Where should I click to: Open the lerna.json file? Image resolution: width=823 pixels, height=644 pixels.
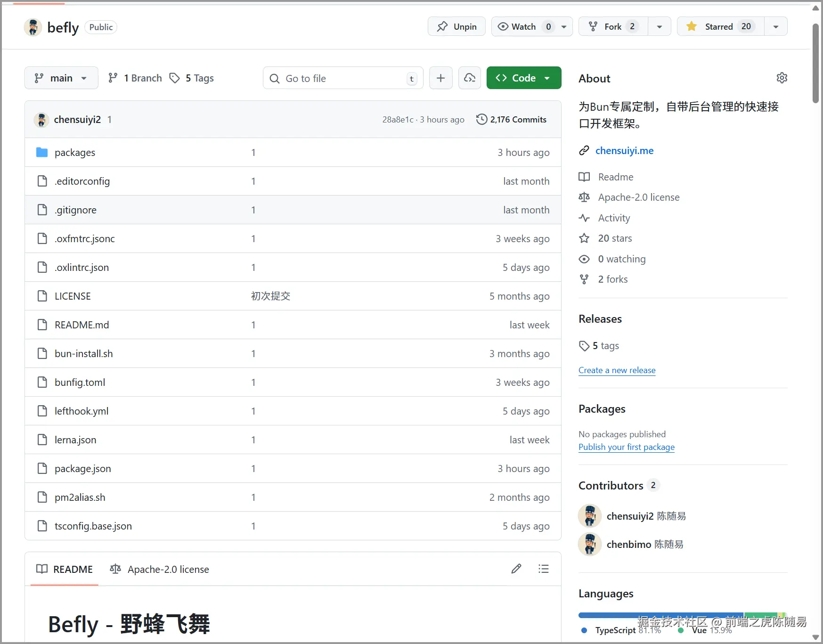coord(75,440)
